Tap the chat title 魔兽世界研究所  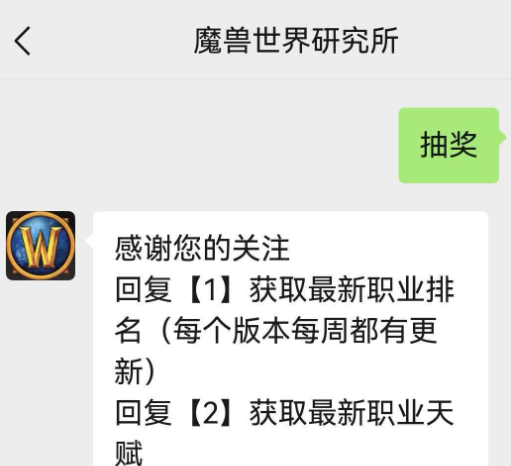296,41
